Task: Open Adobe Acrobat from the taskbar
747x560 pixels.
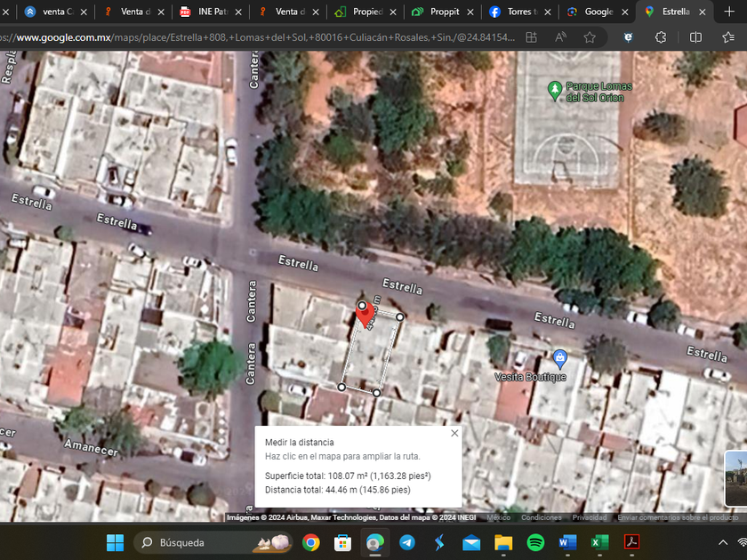Action: [x=631, y=542]
